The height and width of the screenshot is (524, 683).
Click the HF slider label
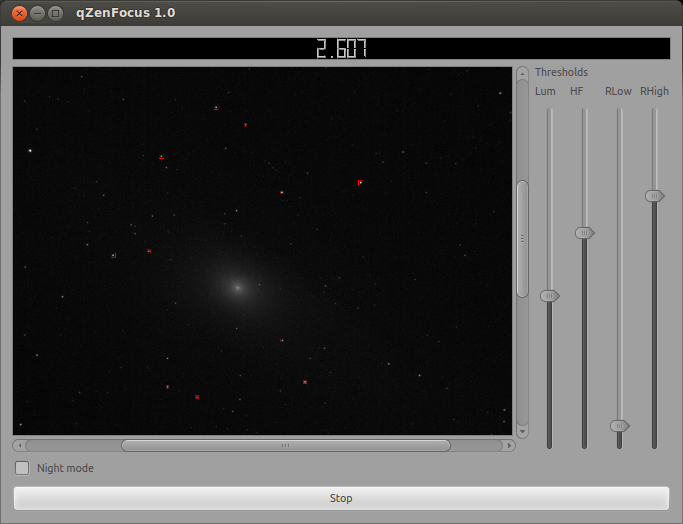[577, 91]
